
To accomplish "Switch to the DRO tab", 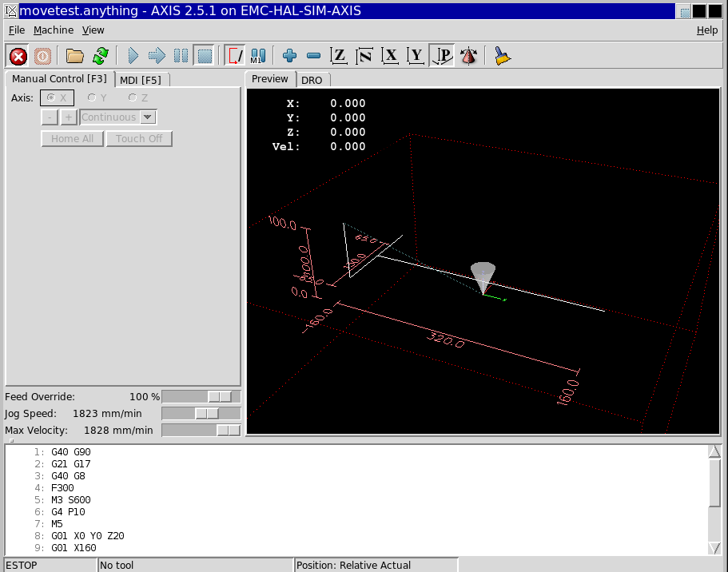I will point(312,80).
